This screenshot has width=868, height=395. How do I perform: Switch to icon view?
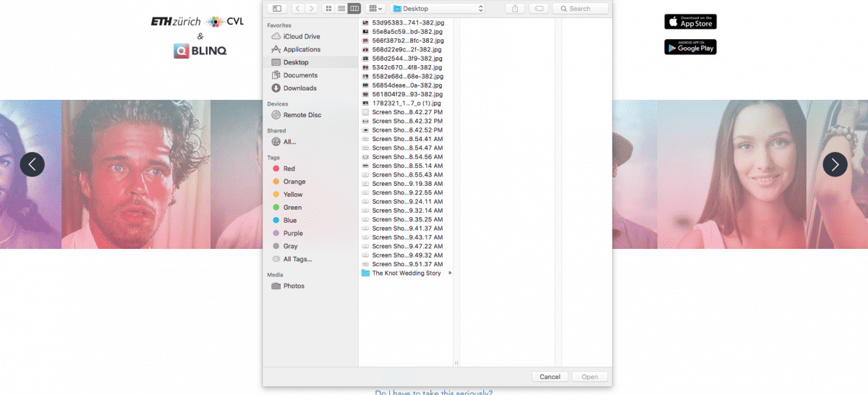[x=329, y=9]
